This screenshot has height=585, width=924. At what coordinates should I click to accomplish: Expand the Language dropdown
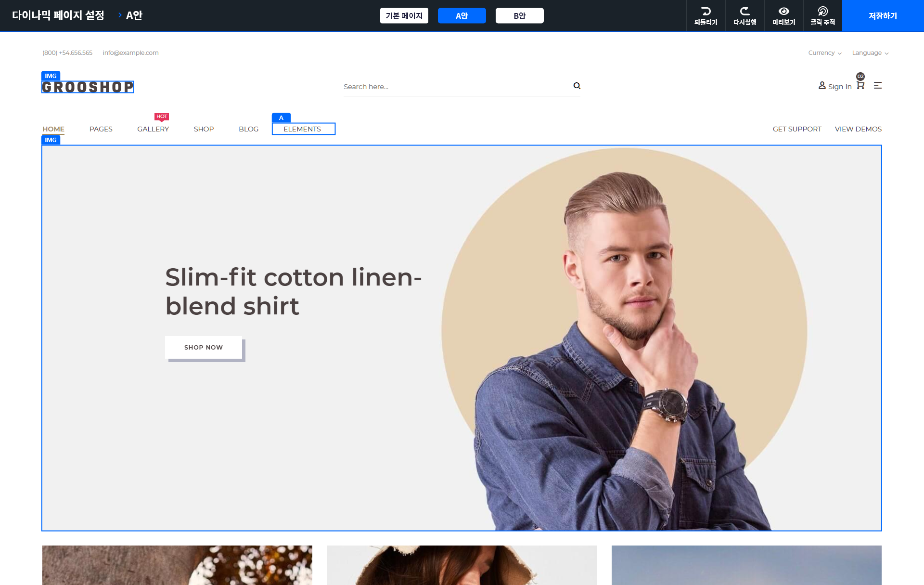pyautogui.click(x=870, y=53)
